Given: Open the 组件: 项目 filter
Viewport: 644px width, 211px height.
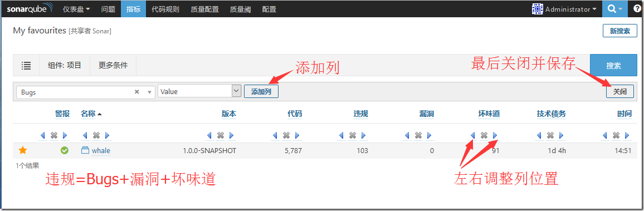Looking at the screenshot, I should pos(65,65).
